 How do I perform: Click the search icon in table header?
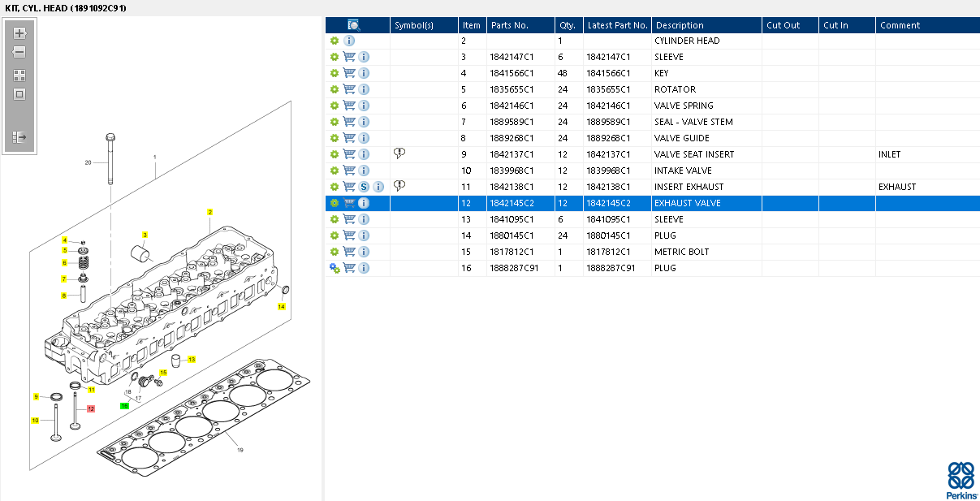(354, 25)
